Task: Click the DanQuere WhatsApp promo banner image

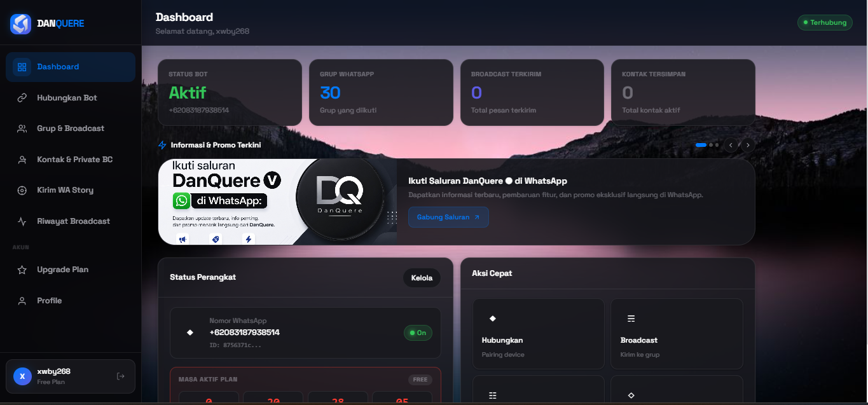Action: pos(277,202)
